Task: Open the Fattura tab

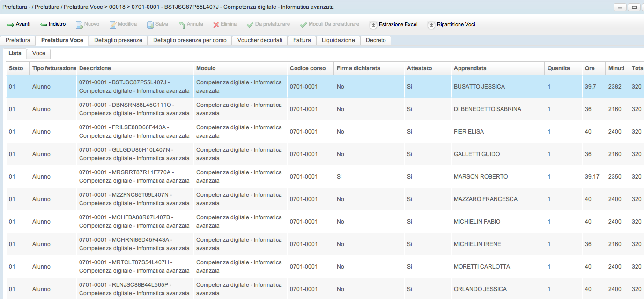Action: [302, 40]
